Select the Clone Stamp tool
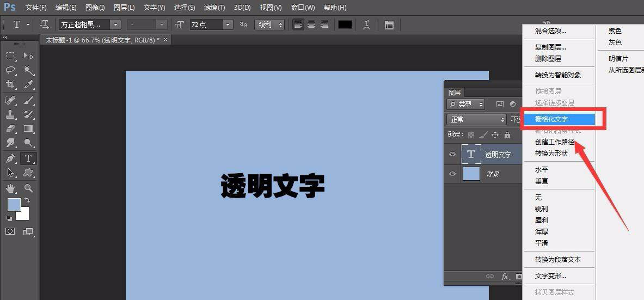This screenshot has height=300, width=644. tap(11, 114)
